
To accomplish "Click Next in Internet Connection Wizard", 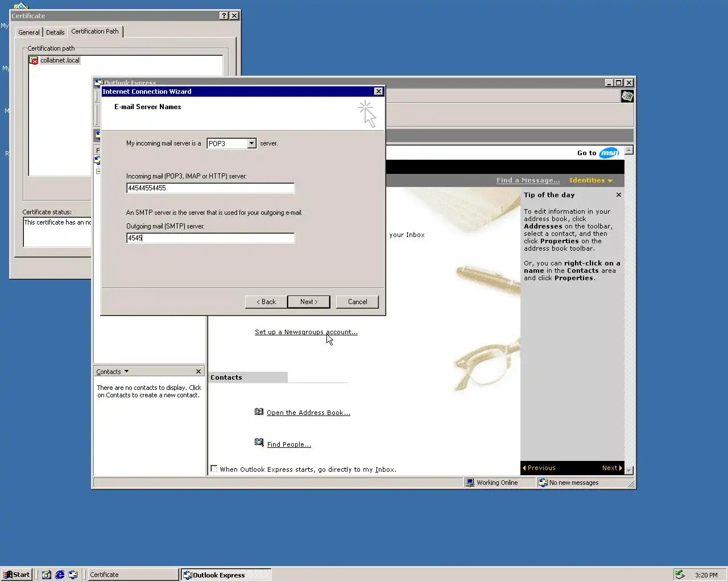I will pyautogui.click(x=309, y=302).
